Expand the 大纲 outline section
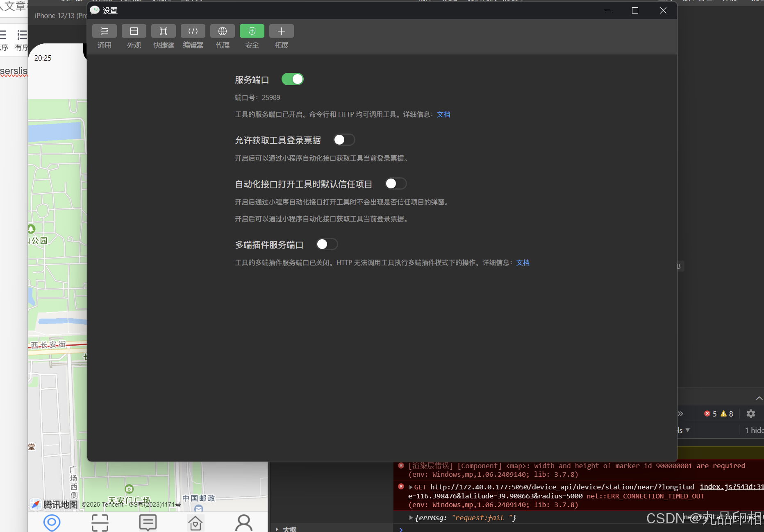The image size is (764, 532). (x=277, y=529)
